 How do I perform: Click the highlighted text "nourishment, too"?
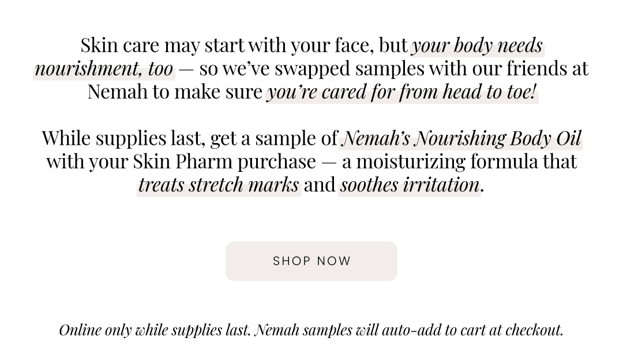pos(104,69)
